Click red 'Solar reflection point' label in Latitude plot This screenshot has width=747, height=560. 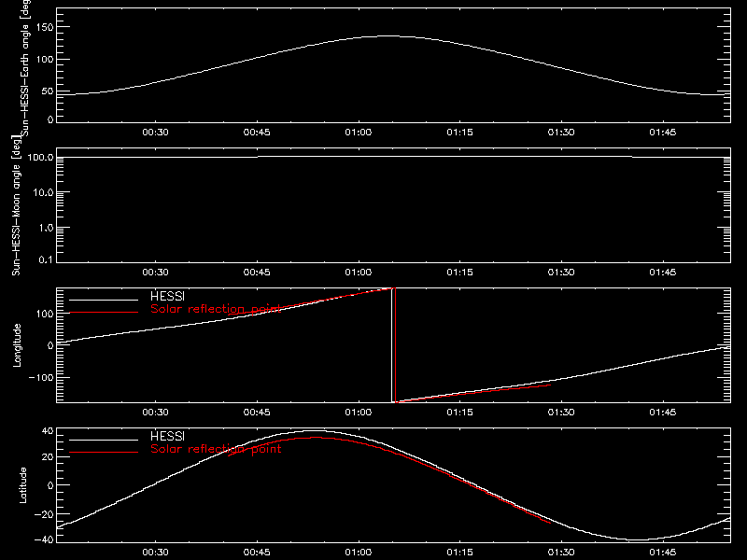pyautogui.click(x=216, y=449)
